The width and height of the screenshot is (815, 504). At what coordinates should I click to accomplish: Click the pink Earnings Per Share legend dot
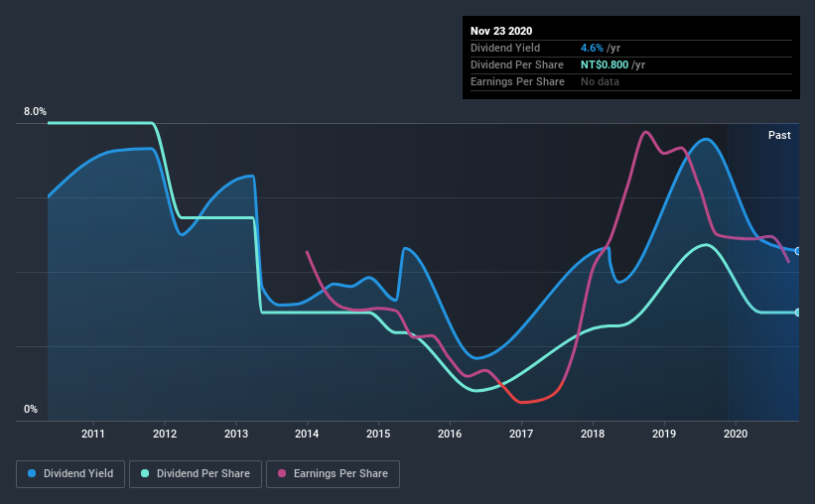coord(282,473)
